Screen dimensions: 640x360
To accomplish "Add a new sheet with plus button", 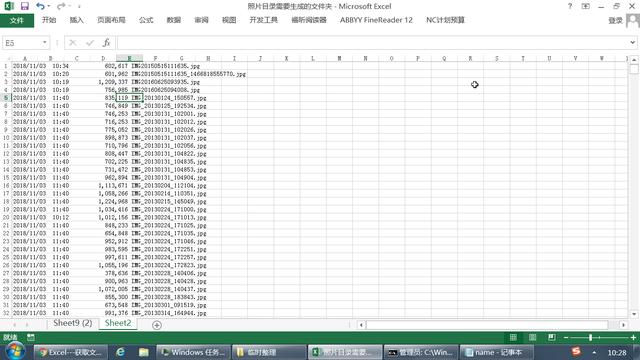I will 157,325.
